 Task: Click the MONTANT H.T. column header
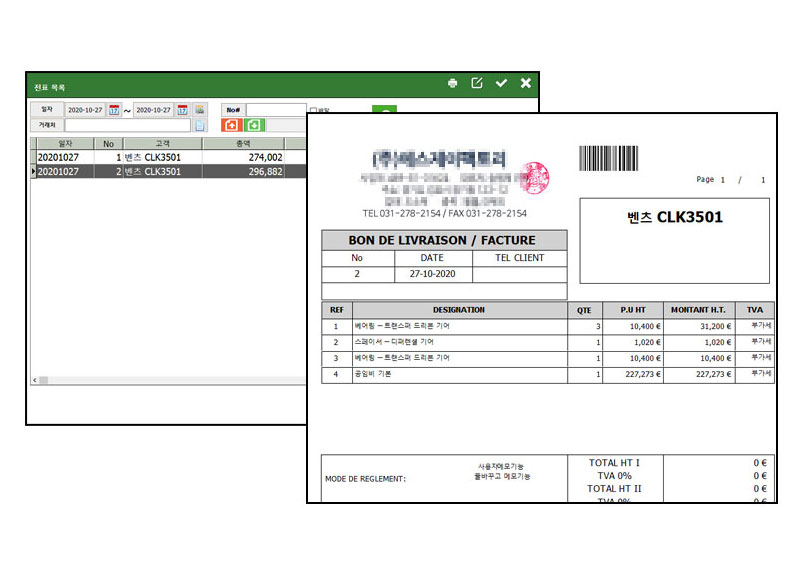(698, 310)
